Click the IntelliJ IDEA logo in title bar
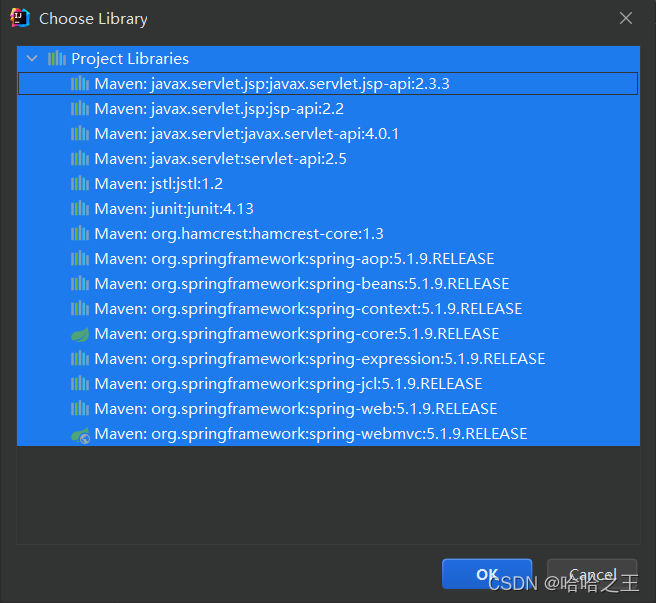The height and width of the screenshot is (603, 656). 20,18
